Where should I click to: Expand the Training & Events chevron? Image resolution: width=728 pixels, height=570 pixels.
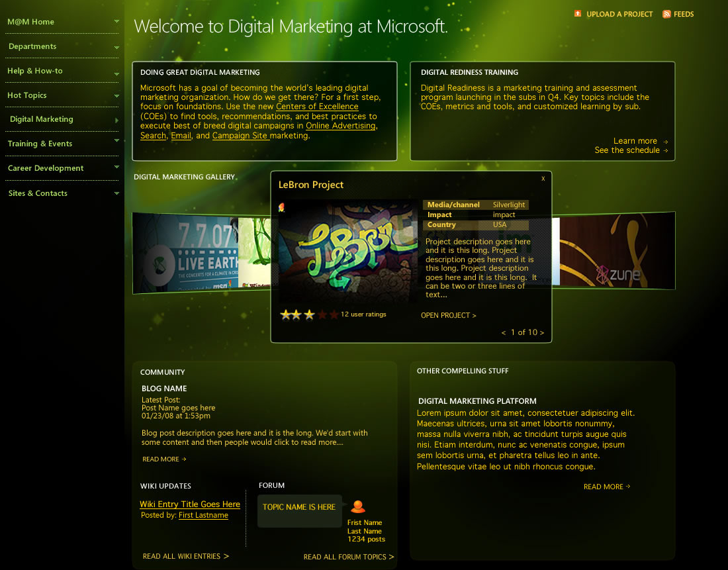[116, 140]
